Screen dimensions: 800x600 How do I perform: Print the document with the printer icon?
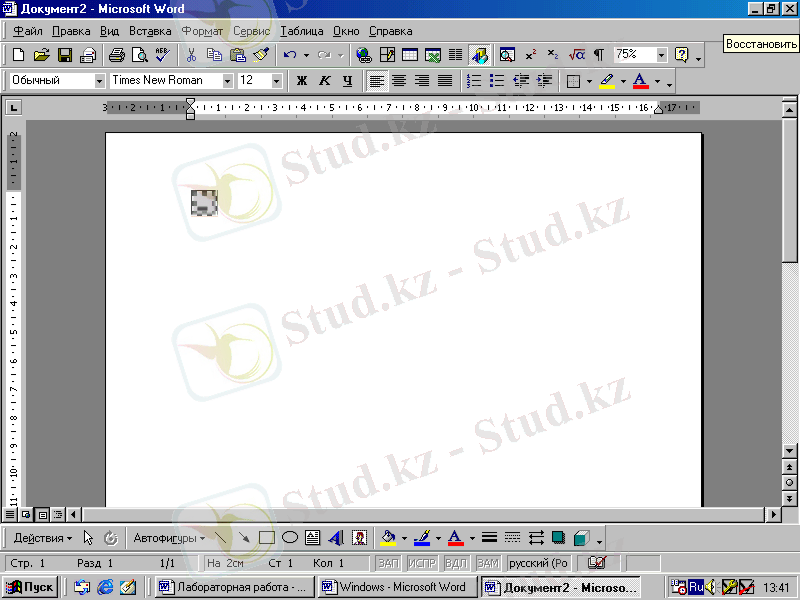click(116, 55)
